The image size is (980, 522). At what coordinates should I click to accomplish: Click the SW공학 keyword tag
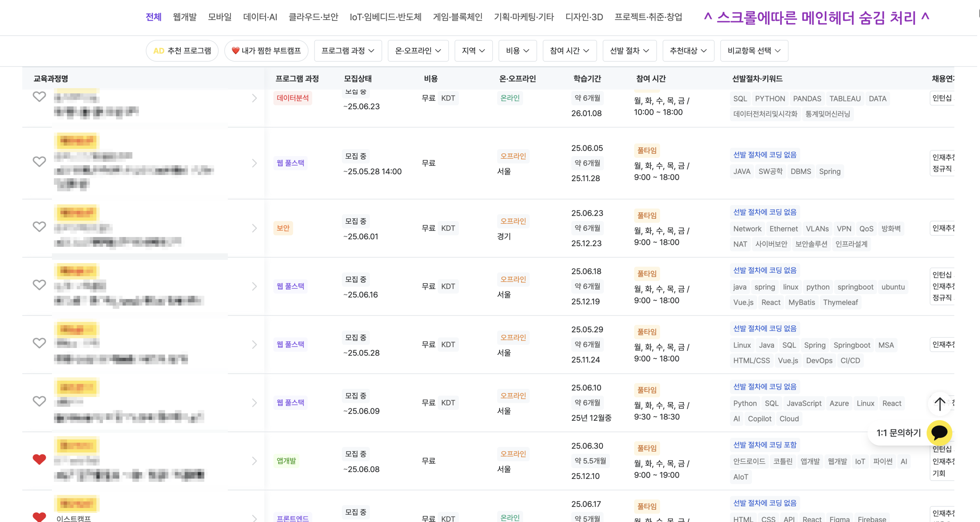click(x=770, y=171)
